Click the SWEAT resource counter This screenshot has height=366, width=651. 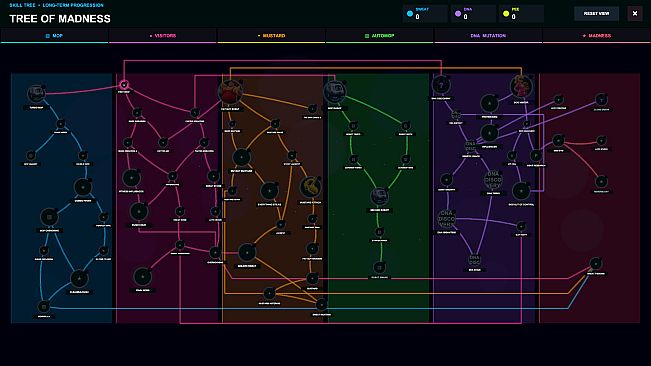point(425,14)
